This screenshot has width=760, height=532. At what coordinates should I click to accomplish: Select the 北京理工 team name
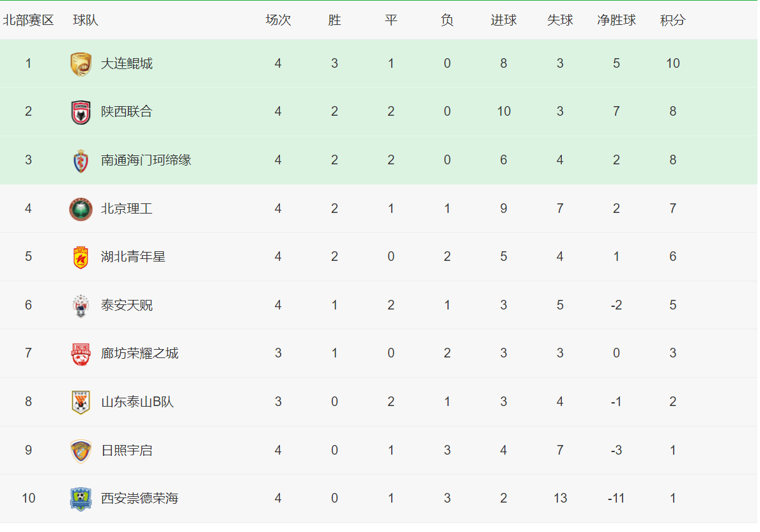point(127,208)
